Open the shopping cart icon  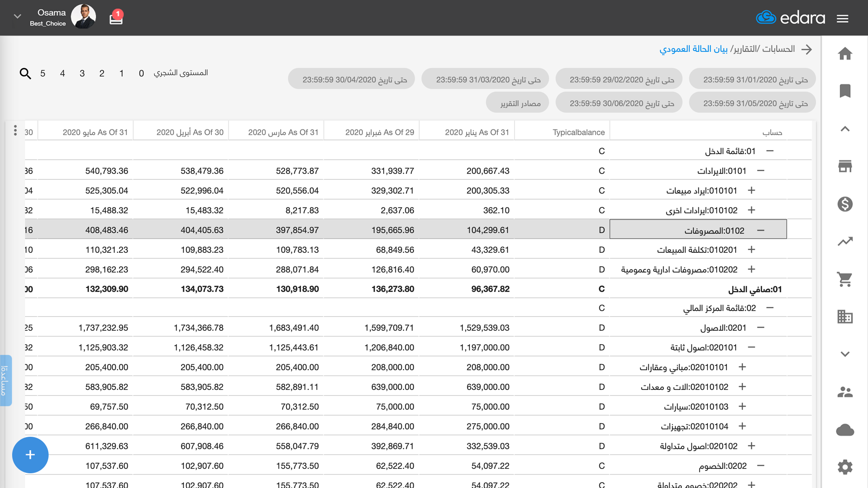845,279
